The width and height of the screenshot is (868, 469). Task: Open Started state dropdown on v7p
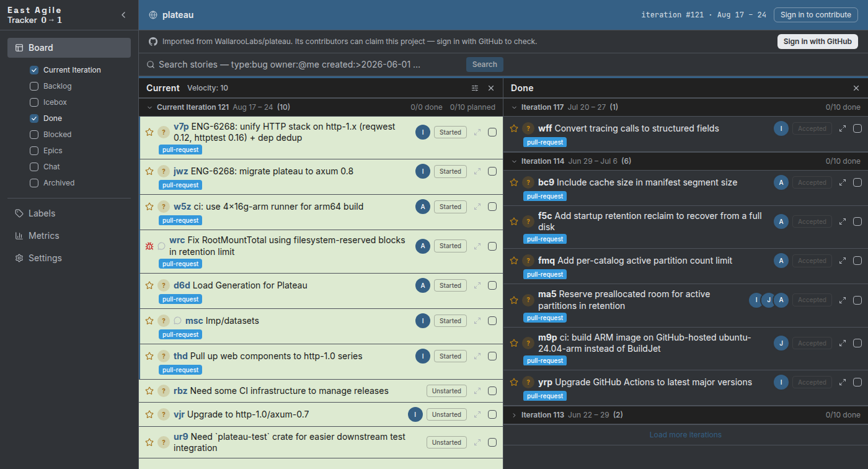pyautogui.click(x=450, y=132)
